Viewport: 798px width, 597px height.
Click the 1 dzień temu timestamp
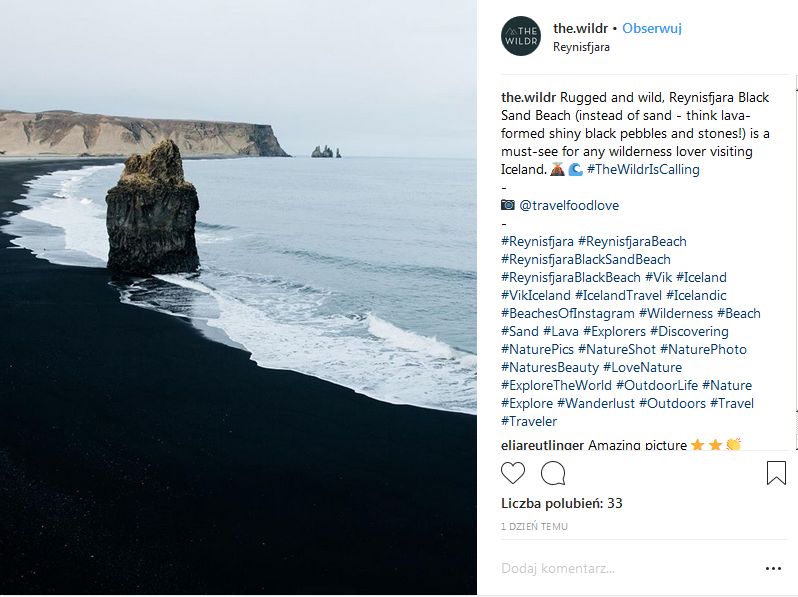pyautogui.click(x=535, y=525)
